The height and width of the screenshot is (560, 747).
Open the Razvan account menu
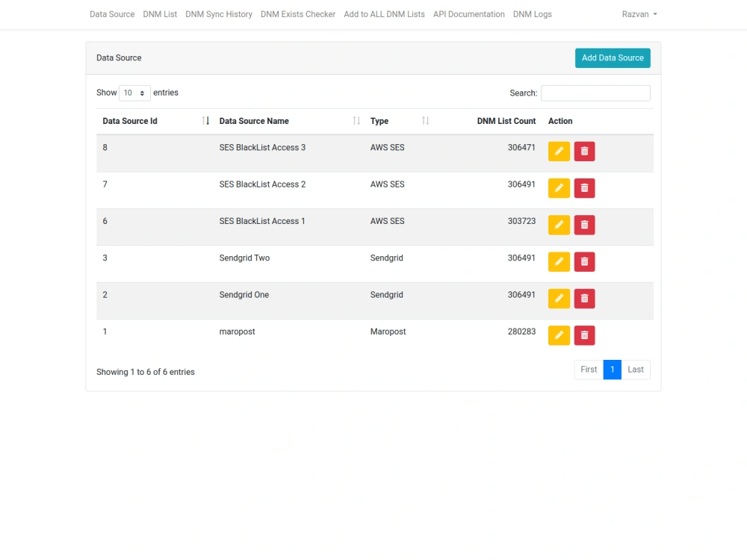coord(639,14)
